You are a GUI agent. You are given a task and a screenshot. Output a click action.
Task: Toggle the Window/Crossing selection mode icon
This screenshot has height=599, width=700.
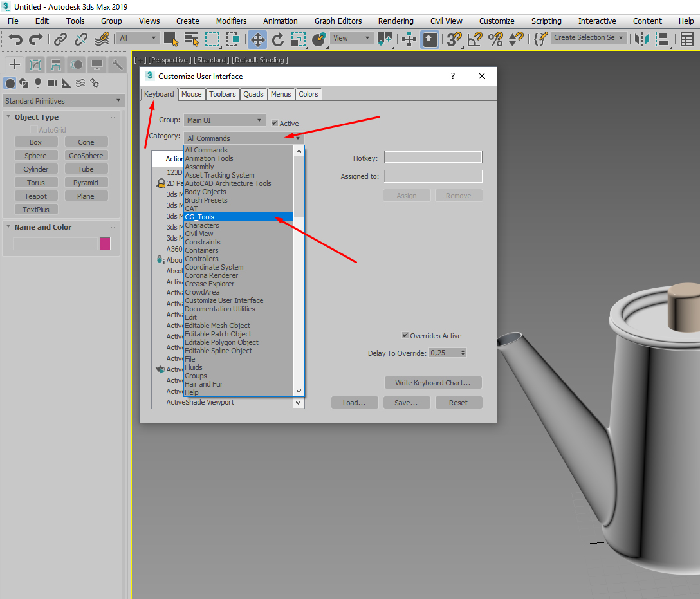(233, 39)
